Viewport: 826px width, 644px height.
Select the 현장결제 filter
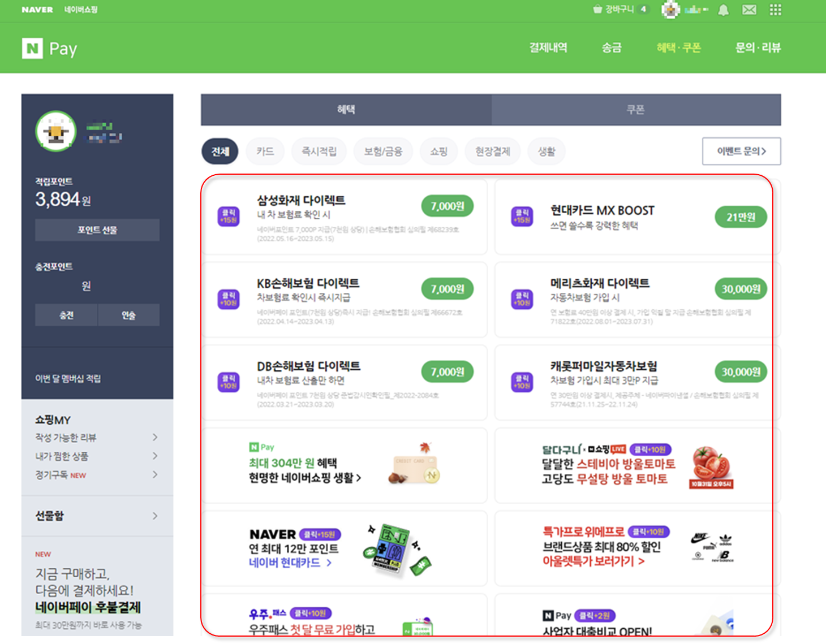(x=493, y=152)
